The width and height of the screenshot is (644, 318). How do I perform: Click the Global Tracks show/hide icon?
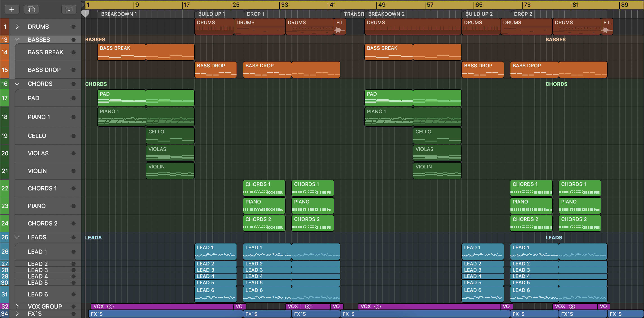tap(69, 9)
